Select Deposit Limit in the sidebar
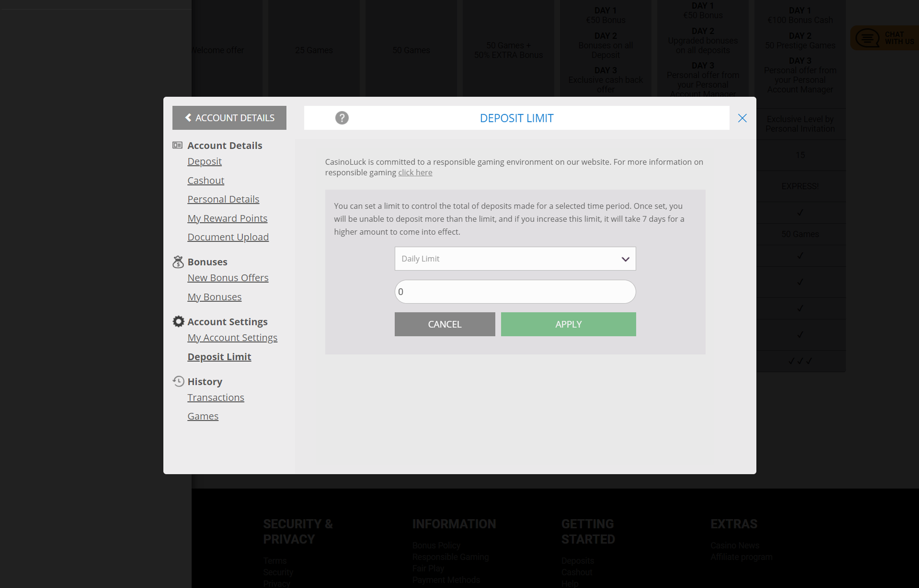Image resolution: width=919 pixels, height=588 pixels. 219,357
